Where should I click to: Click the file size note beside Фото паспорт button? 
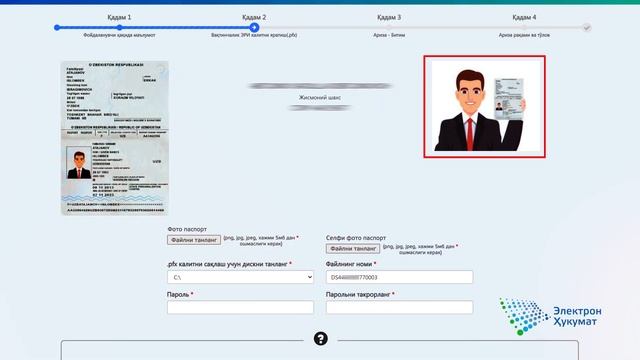point(260,240)
